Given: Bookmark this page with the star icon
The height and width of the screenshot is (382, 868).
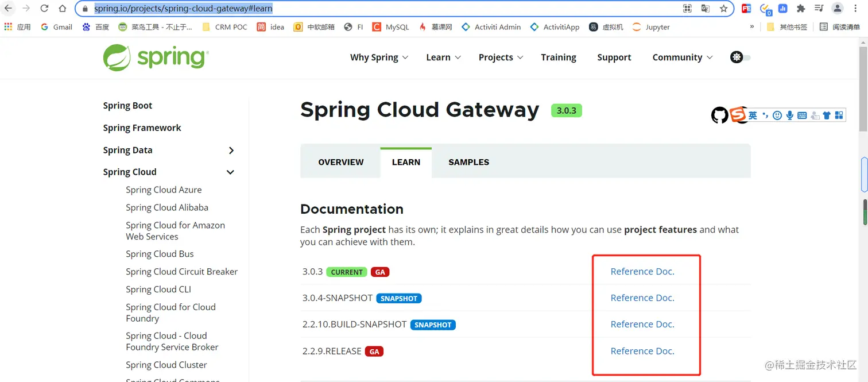Looking at the screenshot, I should coord(723,9).
